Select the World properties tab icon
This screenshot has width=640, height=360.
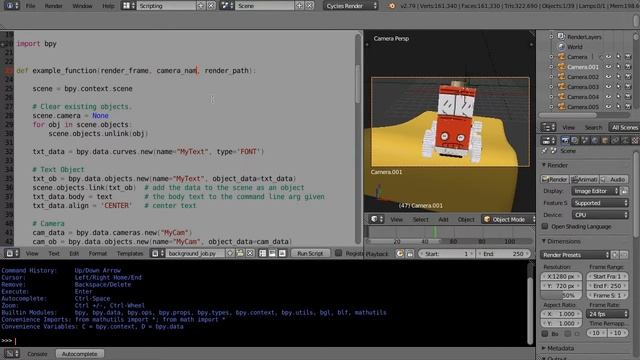pyautogui.click(x=595, y=140)
